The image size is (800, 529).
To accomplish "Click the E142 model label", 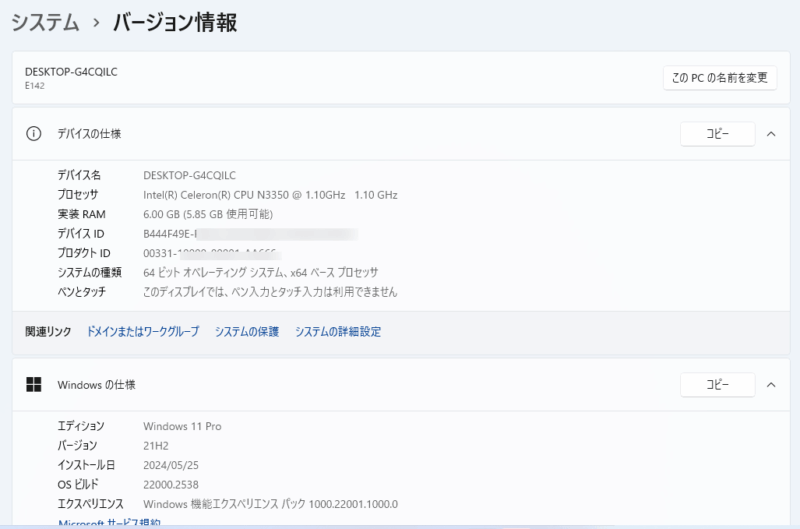I will click(35, 86).
